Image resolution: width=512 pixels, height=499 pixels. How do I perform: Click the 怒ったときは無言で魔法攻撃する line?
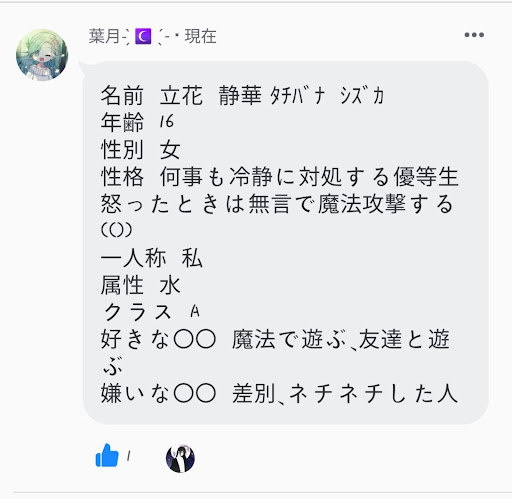pyautogui.click(x=277, y=204)
